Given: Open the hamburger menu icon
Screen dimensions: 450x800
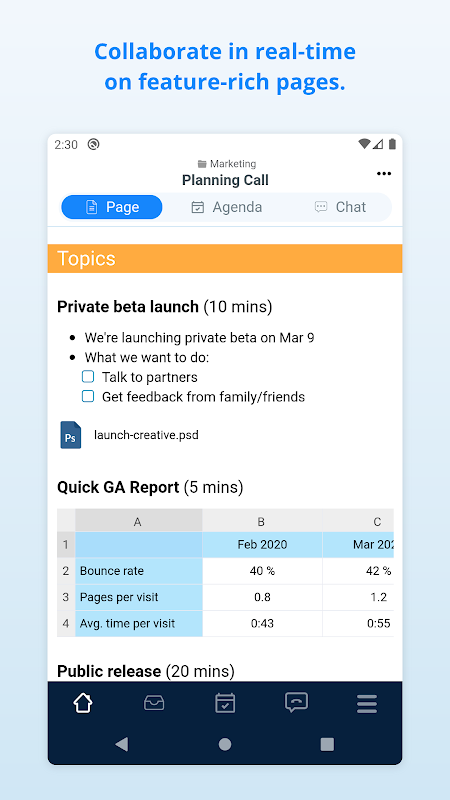Looking at the screenshot, I should coord(367,704).
